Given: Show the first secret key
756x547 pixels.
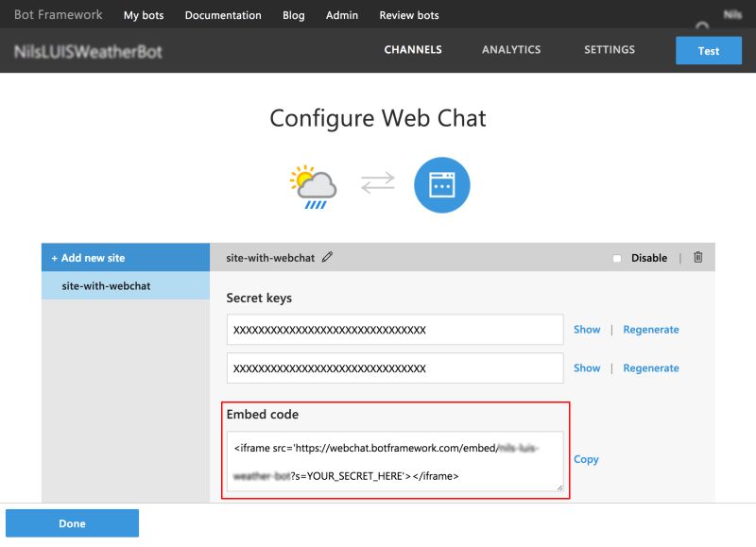Looking at the screenshot, I should pos(586,329).
